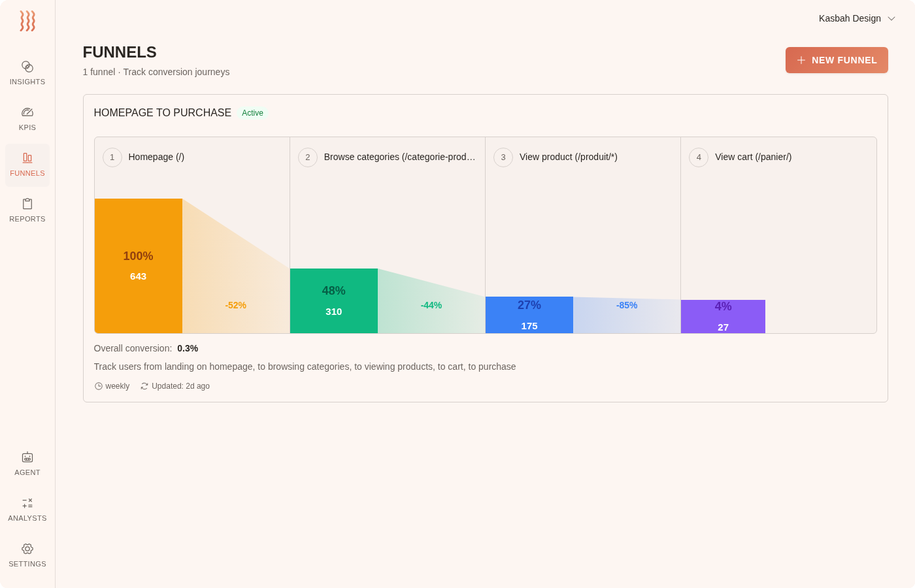
Task: Click the overall conversion 0.3% value
Action: click(x=188, y=348)
